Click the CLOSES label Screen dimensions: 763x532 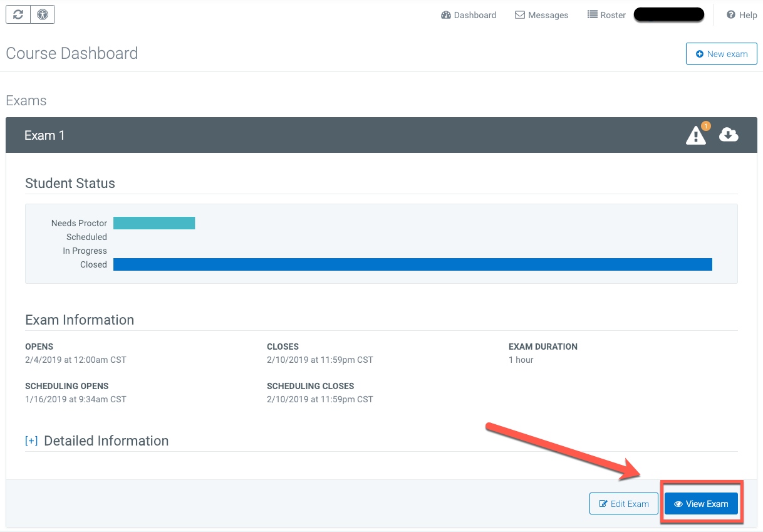(x=283, y=347)
